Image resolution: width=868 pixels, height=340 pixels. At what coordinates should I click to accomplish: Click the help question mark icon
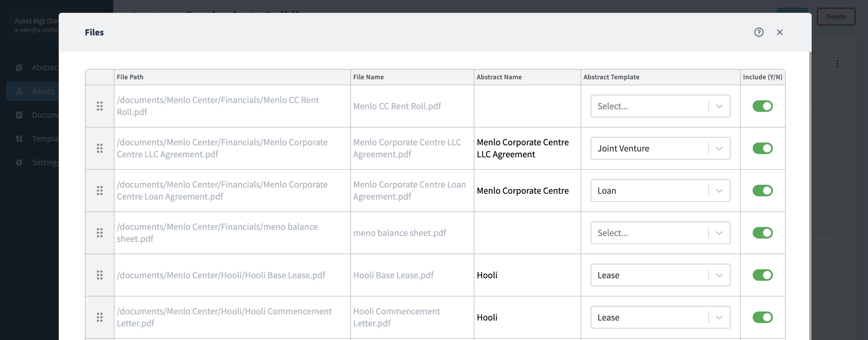[x=758, y=32]
